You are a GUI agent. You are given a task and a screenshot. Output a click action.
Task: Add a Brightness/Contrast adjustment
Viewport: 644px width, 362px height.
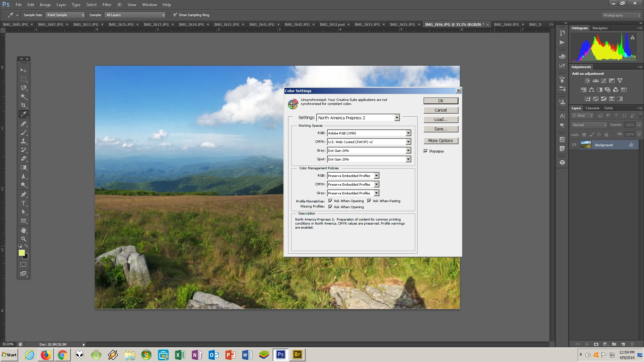[x=587, y=81]
